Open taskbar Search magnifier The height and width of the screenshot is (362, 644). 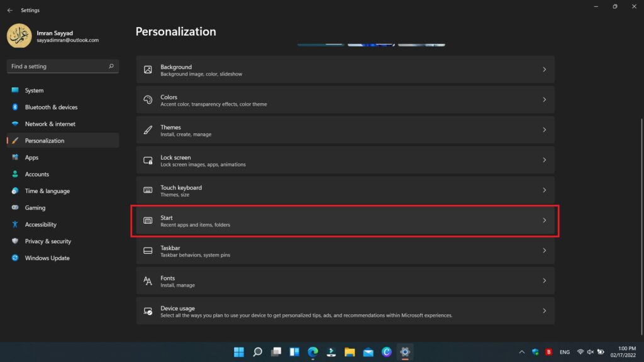point(257,352)
